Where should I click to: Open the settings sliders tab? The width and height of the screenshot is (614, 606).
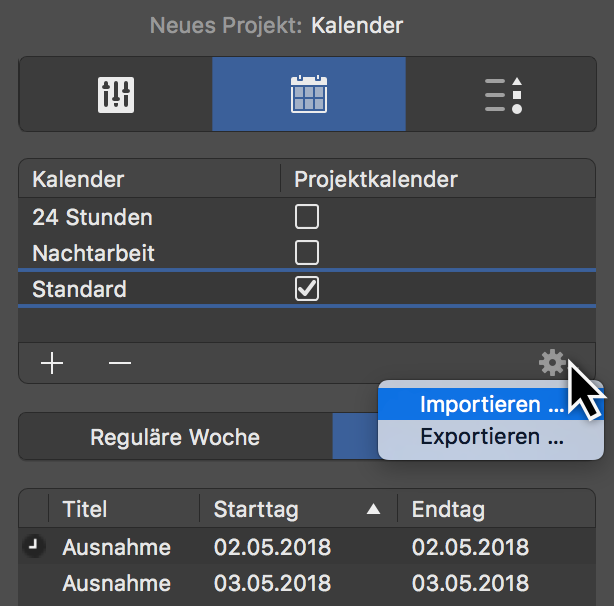click(x=116, y=94)
